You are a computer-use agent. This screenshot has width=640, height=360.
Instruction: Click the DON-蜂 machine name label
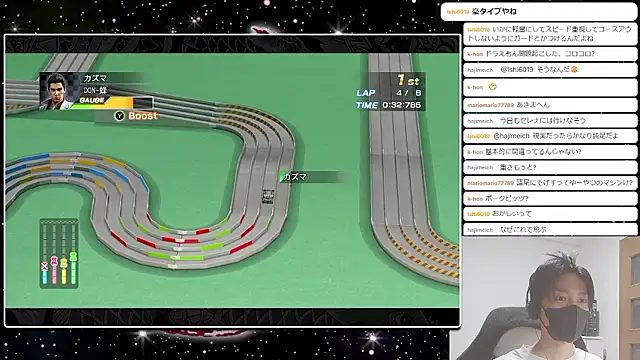point(95,90)
